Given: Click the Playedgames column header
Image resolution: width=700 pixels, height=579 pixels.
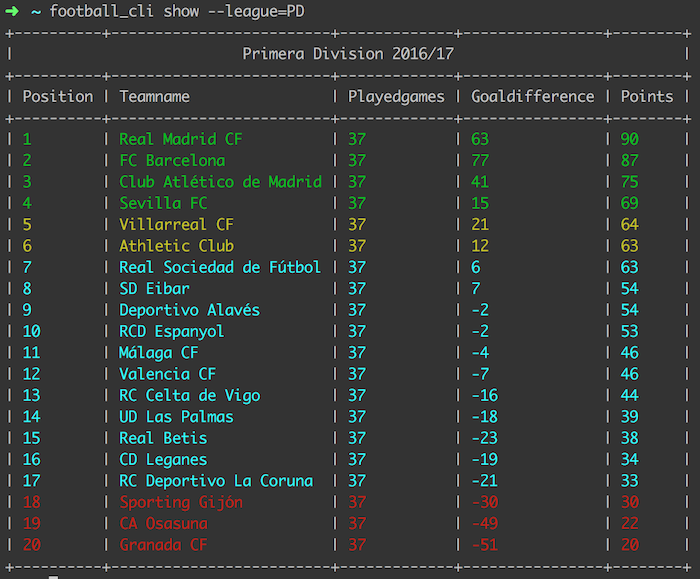Looking at the screenshot, I should coord(396,96).
